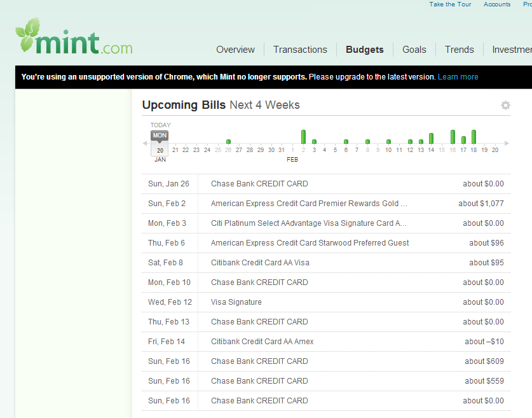Click the Wed, Feb 12 date cell

point(170,302)
